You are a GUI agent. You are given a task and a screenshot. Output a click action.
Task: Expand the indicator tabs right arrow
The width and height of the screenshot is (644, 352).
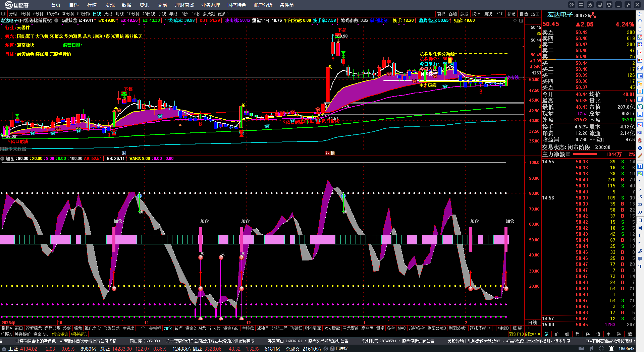click(x=490, y=328)
